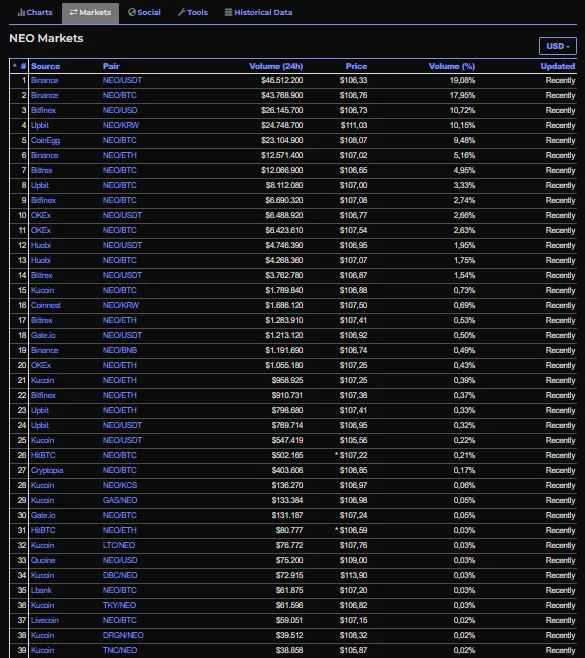Open Huobi NEO/BTC pair in row 13
The width and height of the screenshot is (585, 658).
[x=120, y=261]
